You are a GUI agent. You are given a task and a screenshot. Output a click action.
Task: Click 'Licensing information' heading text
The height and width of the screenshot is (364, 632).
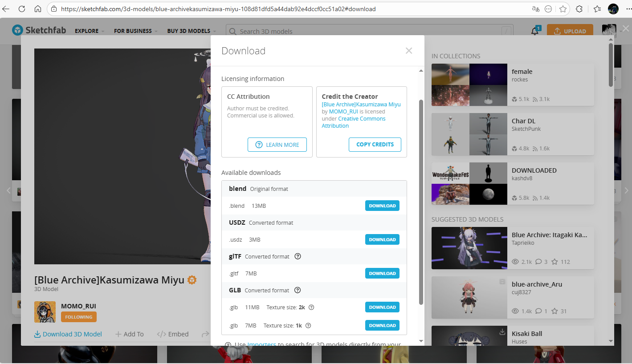[253, 79]
